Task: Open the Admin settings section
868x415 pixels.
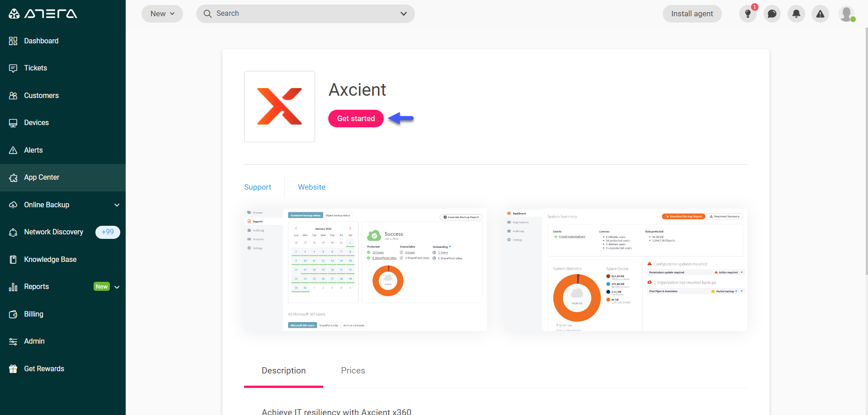Action: [x=33, y=341]
